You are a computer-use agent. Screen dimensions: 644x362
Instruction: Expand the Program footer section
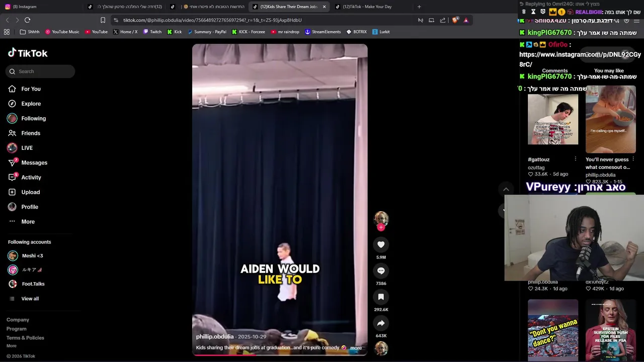click(x=16, y=329)
